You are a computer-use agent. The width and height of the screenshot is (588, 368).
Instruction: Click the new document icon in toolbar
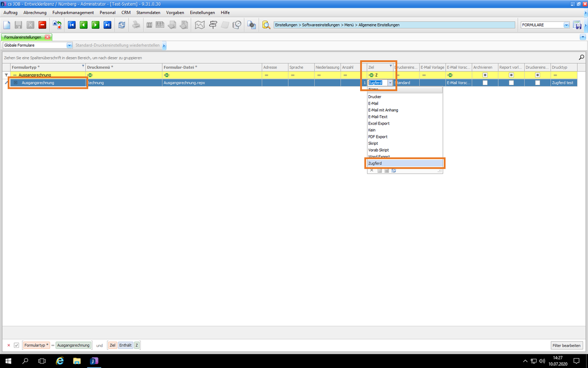[7, 25]
